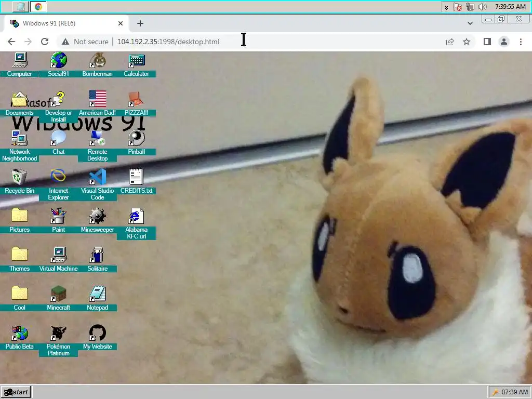Screen dimensions: 532x399
Task: Open the Recycle Bin
Action: coord(19,181)
